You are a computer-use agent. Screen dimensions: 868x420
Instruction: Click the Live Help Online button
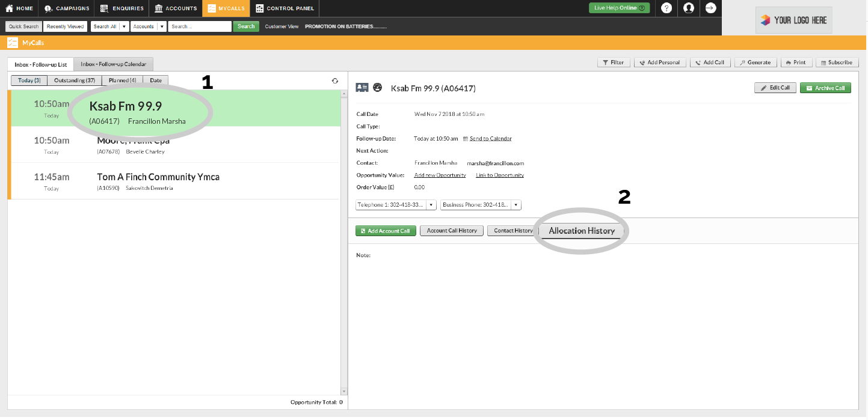tap(619, 8)
